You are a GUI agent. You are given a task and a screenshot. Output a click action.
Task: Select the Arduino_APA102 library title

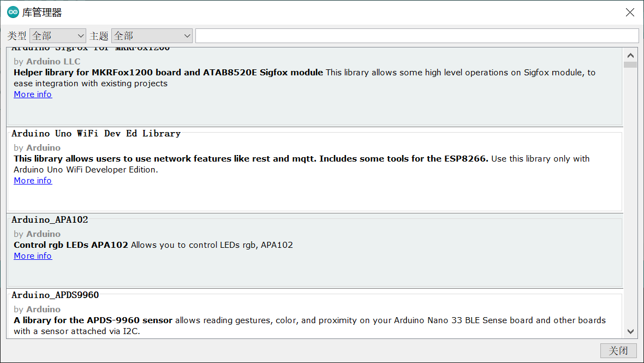click(x=50, y=219)
